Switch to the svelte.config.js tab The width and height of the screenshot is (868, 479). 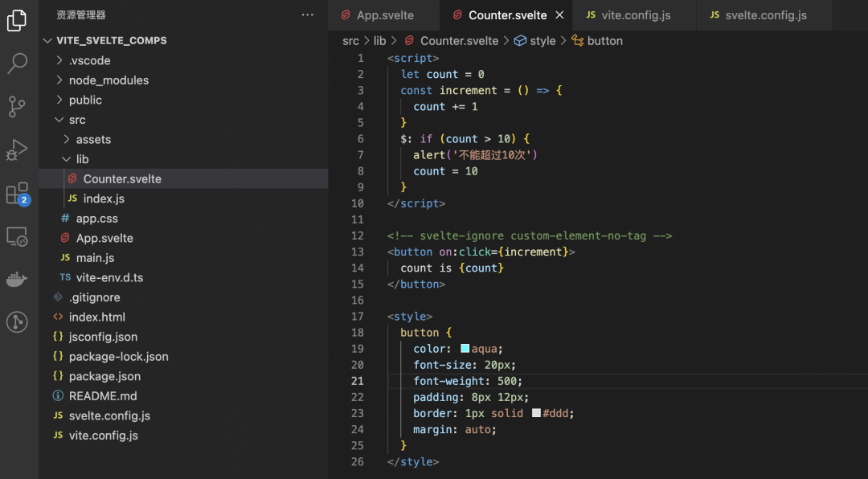point(766,15)
